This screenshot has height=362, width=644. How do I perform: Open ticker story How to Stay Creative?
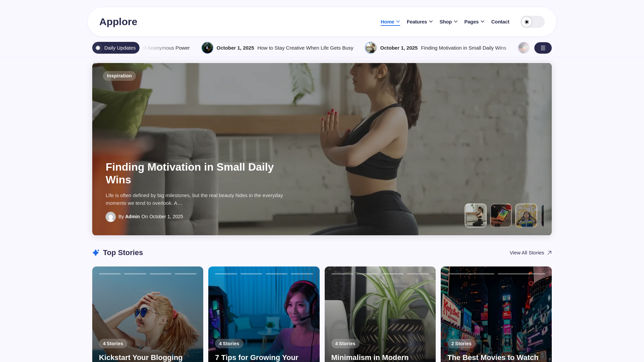tap(305, 48)
